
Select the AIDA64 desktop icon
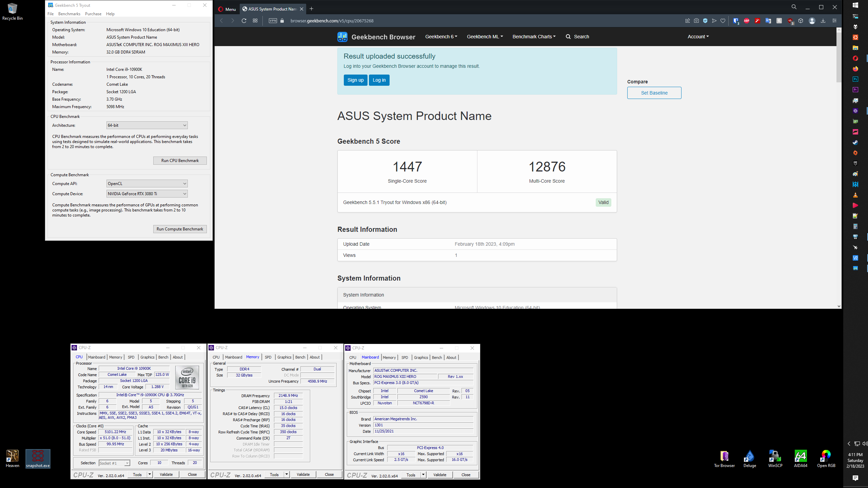pos(801,459)
